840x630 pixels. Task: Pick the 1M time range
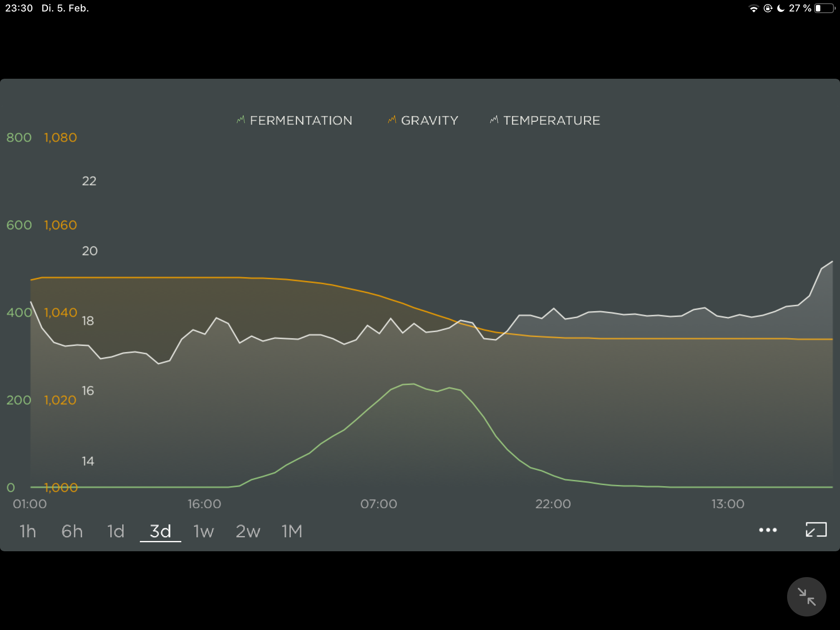pos(292,531)
